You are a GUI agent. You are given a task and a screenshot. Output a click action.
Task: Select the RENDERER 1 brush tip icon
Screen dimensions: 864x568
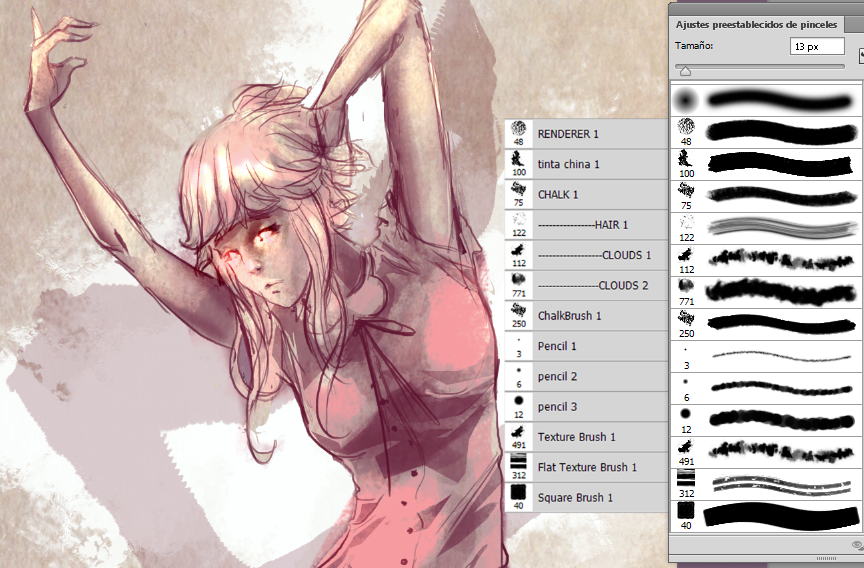click(x=518, y=129)
